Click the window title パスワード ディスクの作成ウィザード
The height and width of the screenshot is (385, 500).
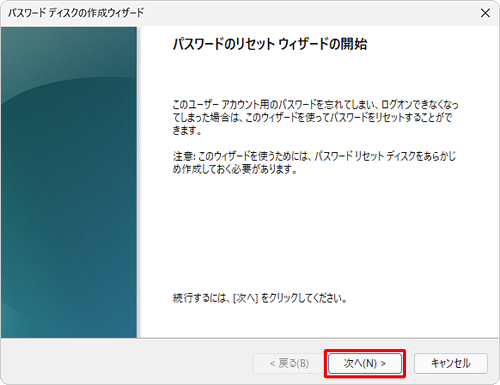[x=76, y=13]
